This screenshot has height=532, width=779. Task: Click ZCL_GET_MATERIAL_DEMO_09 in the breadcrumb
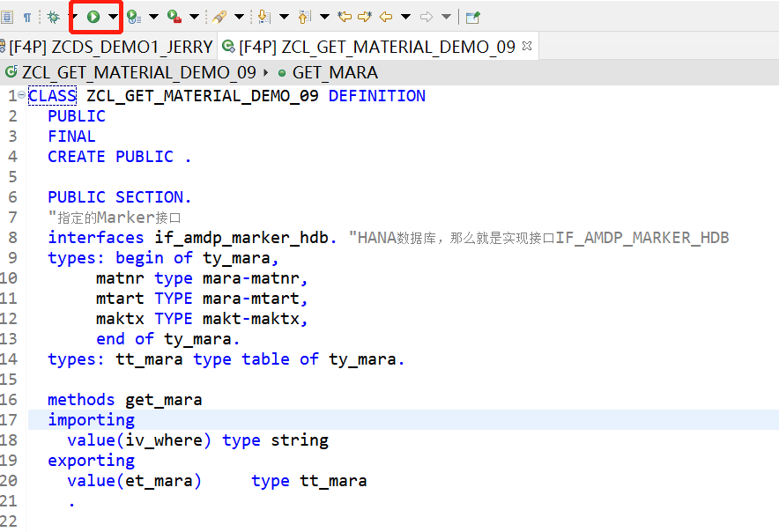pos(132,72)
